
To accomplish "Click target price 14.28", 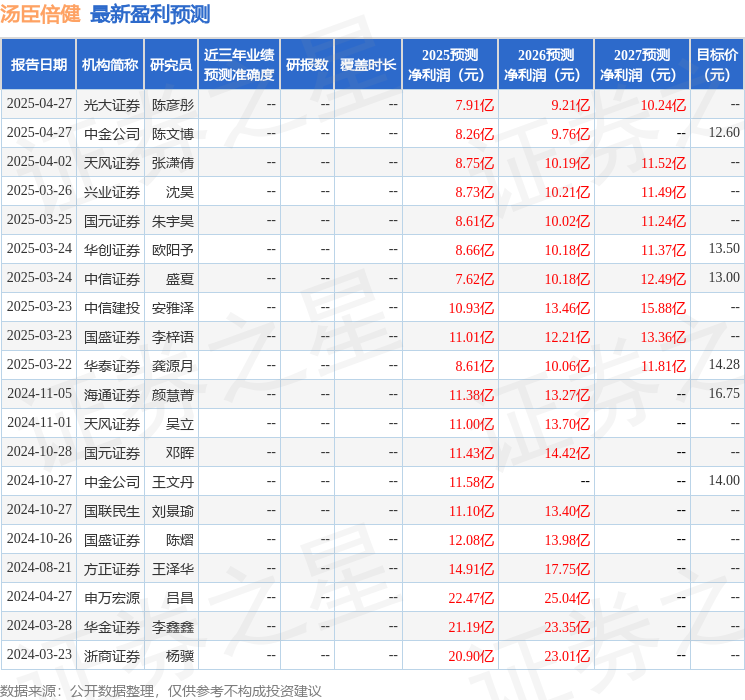I will [724, 364].
